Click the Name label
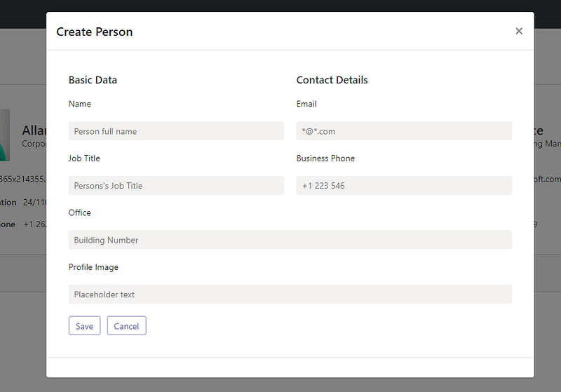 coord(80,104)
